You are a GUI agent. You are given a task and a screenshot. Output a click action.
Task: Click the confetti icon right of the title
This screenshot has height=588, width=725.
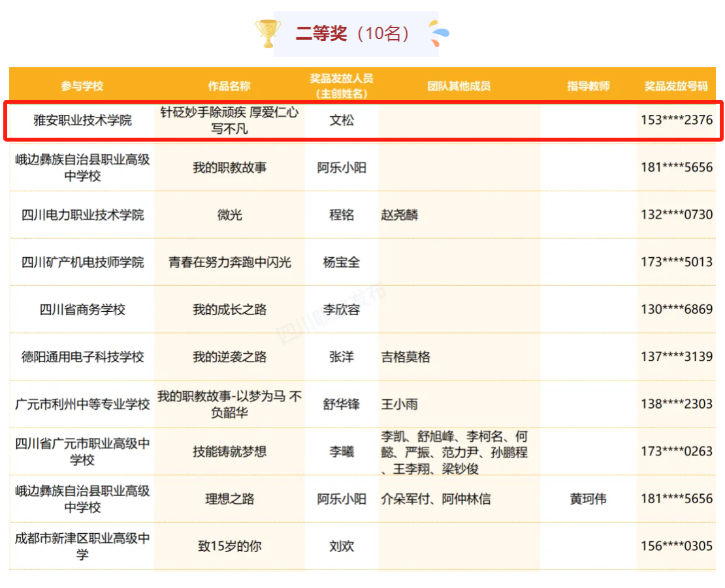(438, 33)
